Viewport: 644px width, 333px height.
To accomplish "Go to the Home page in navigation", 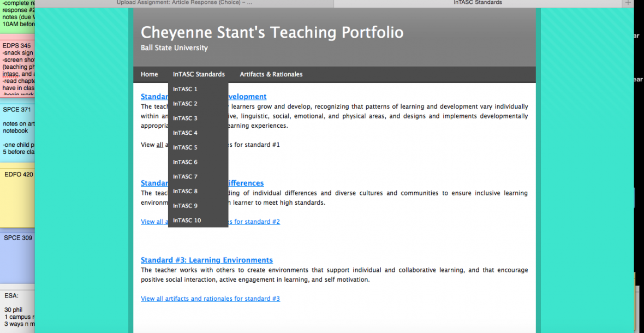I will coord(149,74).
